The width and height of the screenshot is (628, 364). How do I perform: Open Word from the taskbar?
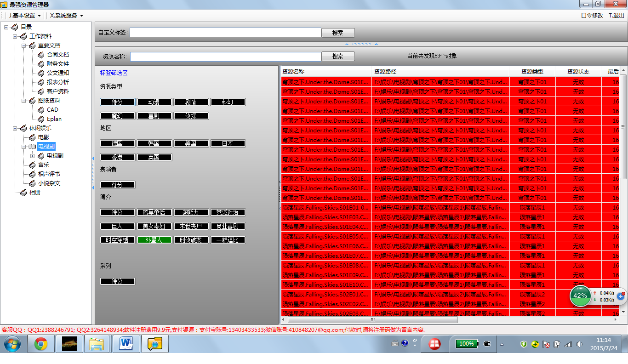[126, 344]
